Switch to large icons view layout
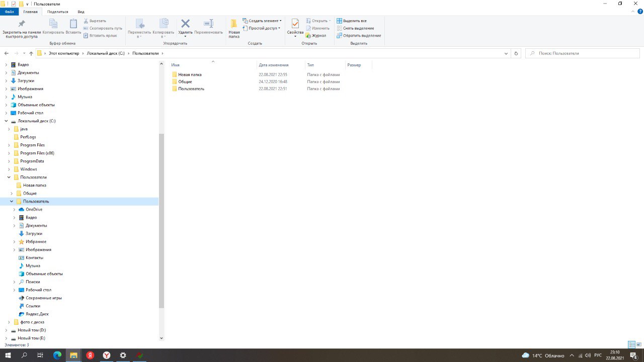644x362 pixels. [639, 345]
